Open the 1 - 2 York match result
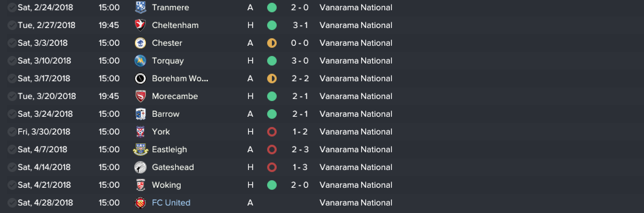 pos(300,132)
